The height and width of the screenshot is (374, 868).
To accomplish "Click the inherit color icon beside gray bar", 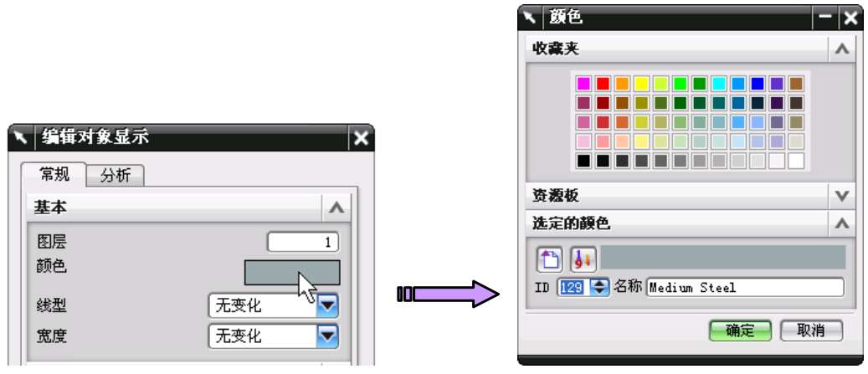I will pos(583,259).
